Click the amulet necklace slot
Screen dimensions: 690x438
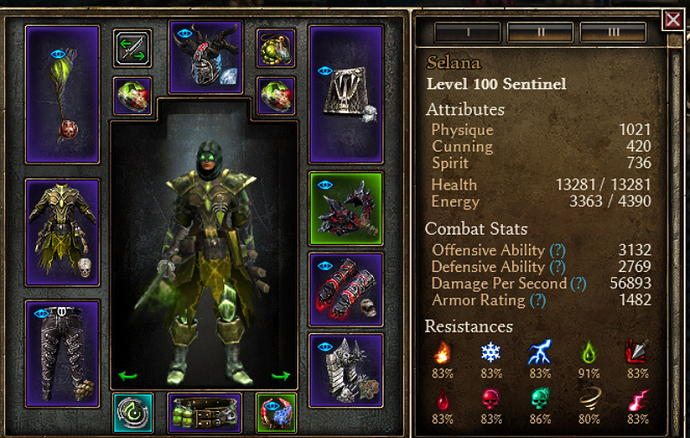[x=276, y=48]
